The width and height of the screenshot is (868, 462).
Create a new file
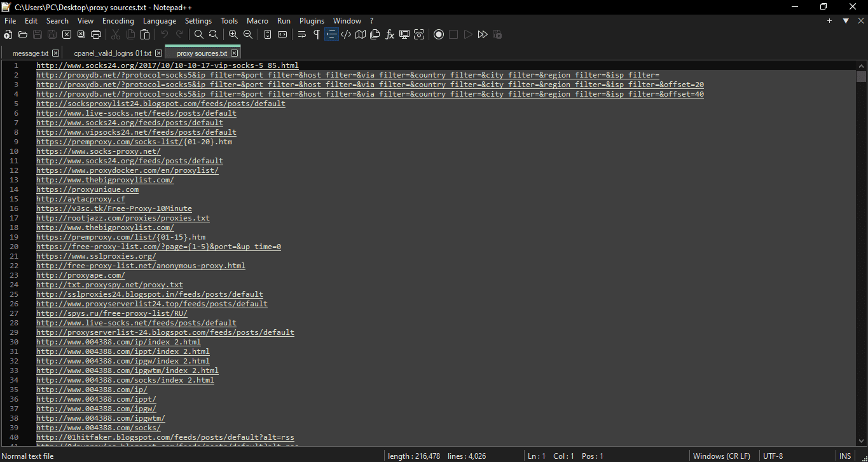point(6,34)
